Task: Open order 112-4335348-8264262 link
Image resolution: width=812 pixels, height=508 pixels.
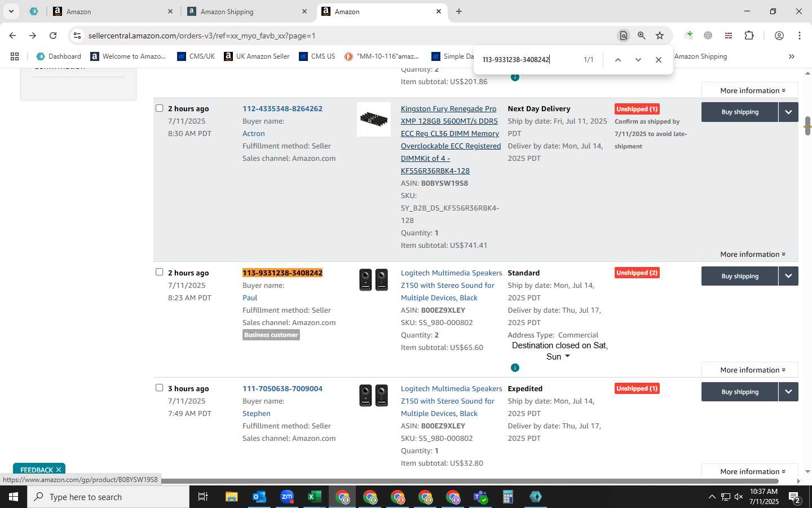Action: [283, 109]
